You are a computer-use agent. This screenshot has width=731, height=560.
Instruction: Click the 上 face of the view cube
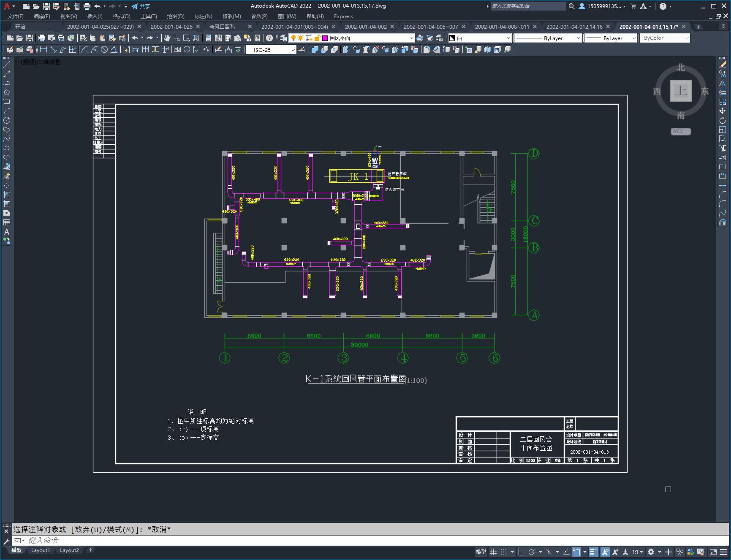[x=681, y=91]
